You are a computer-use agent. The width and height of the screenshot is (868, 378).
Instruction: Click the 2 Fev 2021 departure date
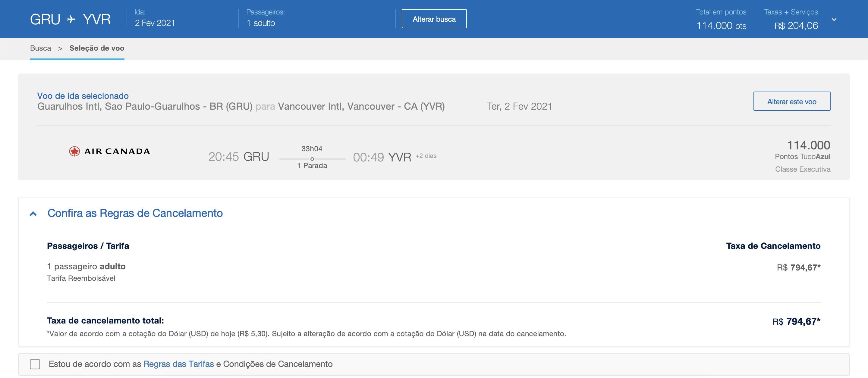(x=155, y=23)
